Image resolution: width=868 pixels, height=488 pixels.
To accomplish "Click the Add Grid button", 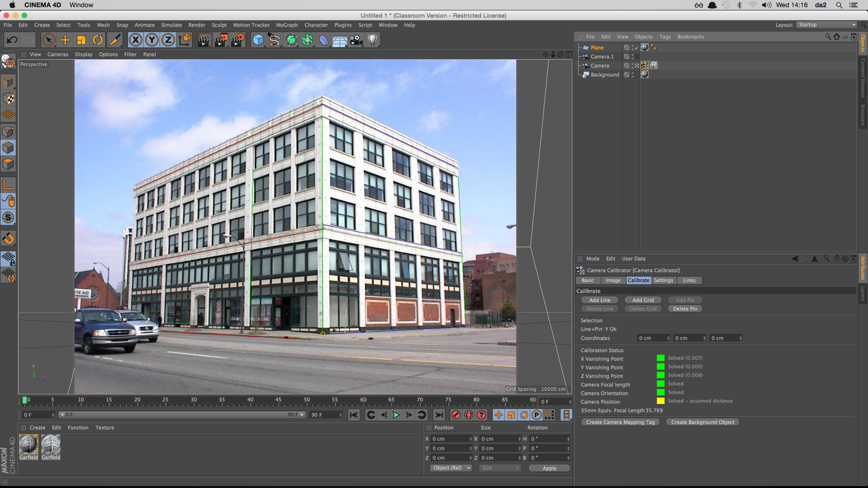I will (x=643, y=300).
